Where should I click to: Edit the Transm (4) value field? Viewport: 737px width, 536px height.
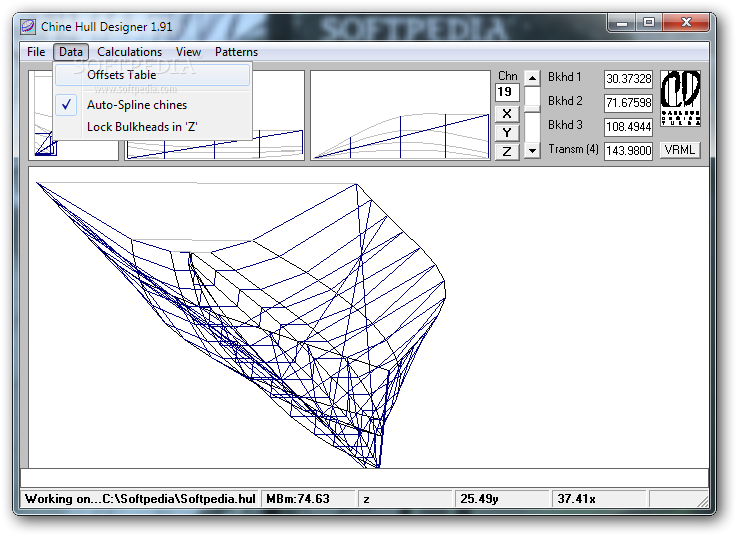628,150
